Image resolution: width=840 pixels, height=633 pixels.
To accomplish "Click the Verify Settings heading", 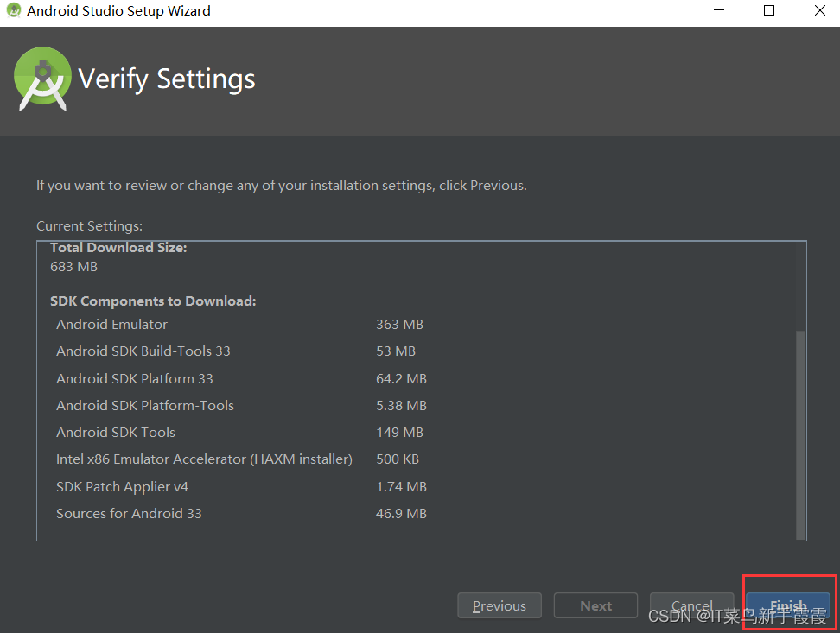I will point(167,79).
